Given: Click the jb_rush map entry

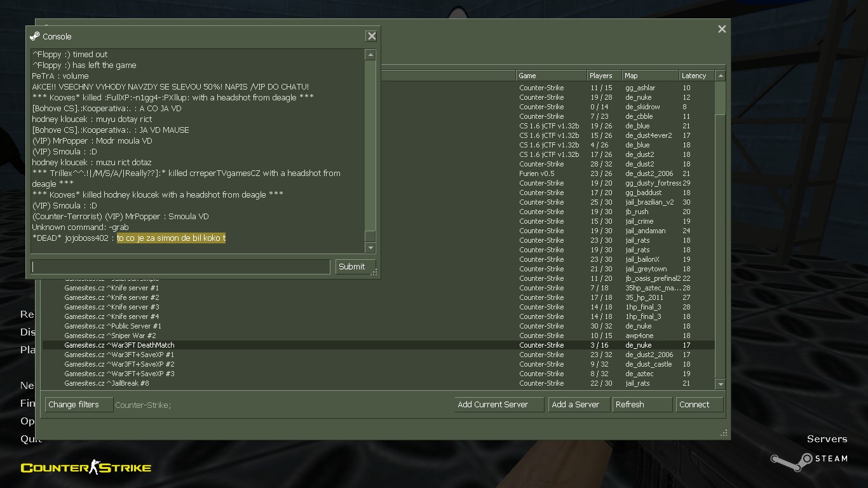Looking at the screenshot, I should click(x=637, y=212).
